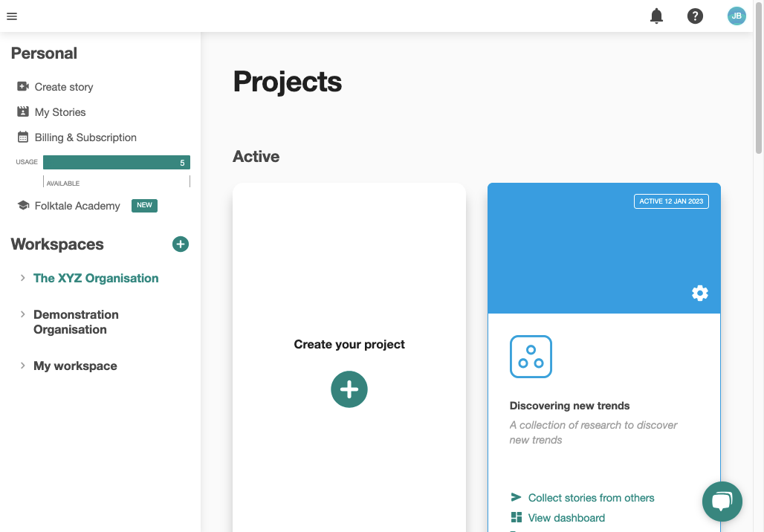This screenshot has width=764, height=532.
Task: Select Demonstration Organisation workspace
Action: pyautogui.click(x=76, y=322)
